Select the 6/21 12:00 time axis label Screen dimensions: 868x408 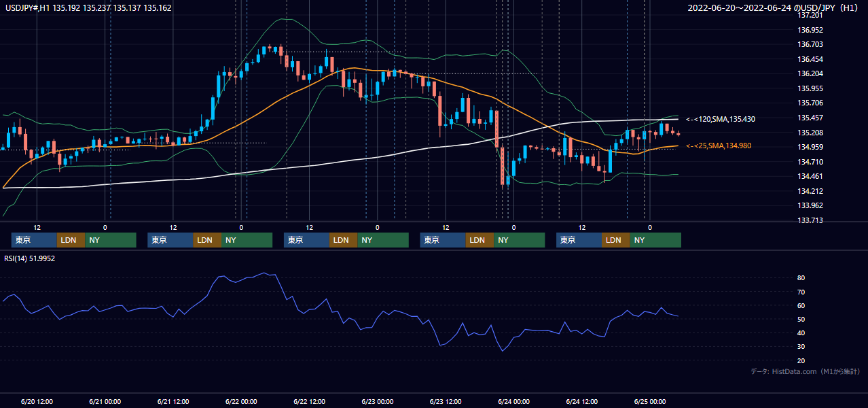coord(173,401)
